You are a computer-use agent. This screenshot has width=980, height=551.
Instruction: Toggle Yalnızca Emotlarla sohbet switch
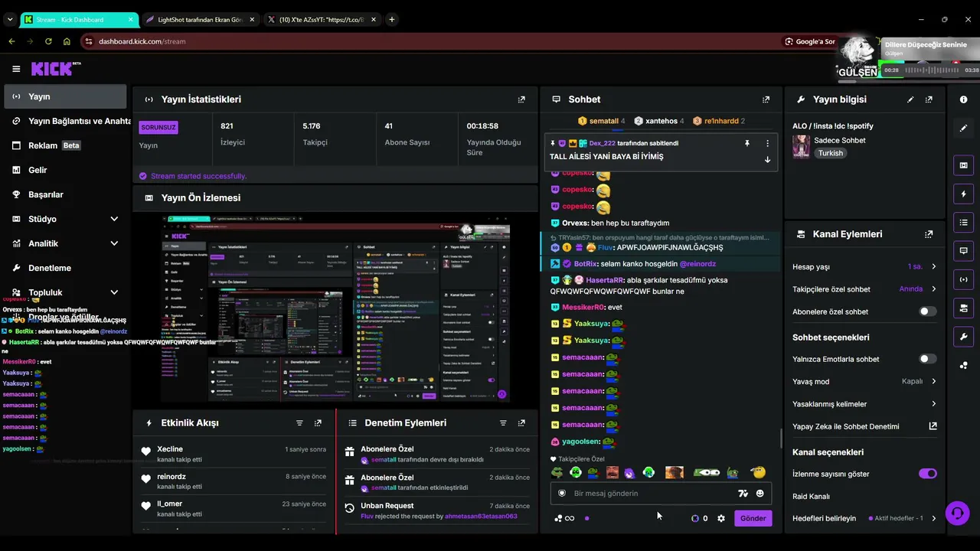[x=927, y=359]
